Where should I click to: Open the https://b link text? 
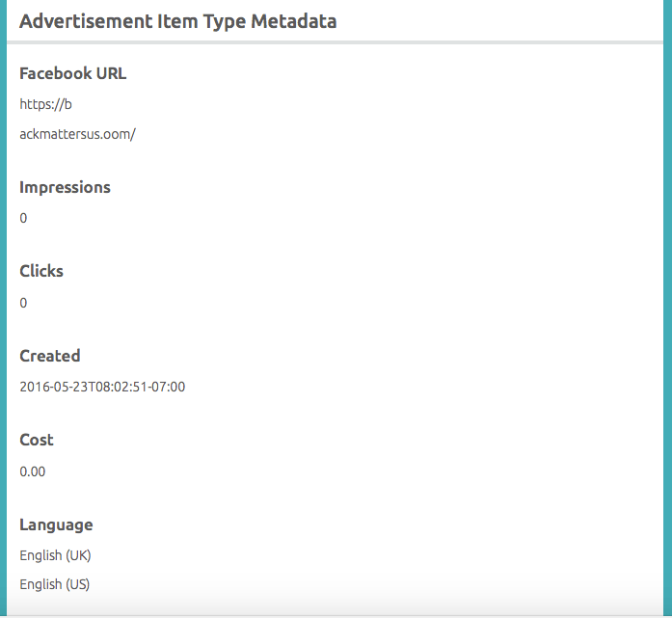pyautogui.click(x=45, y=104)
